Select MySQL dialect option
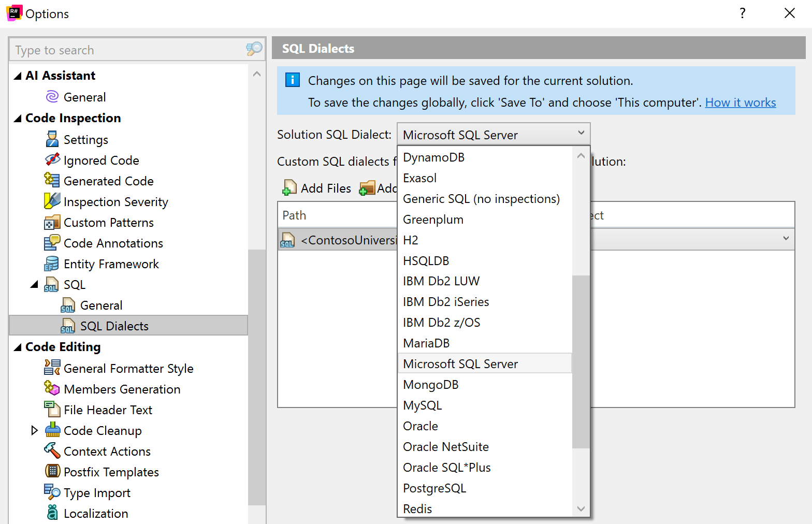Screen dimensions: 812x524 pyautogui.click(x=485, y=405)
